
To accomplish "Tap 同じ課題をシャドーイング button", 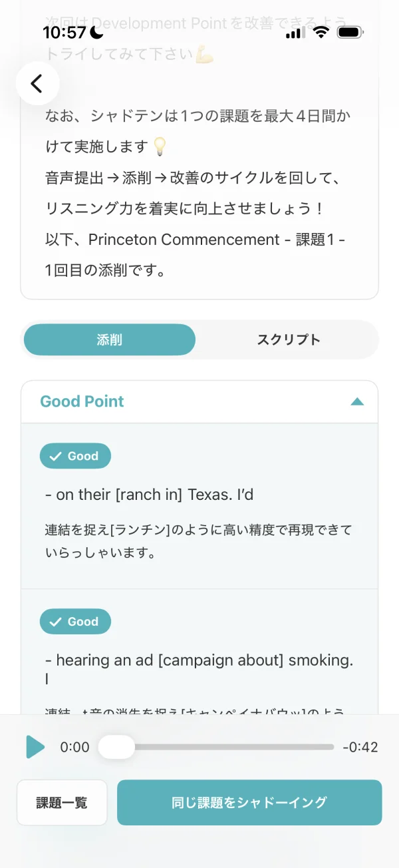I will click(x=249, y=802).
